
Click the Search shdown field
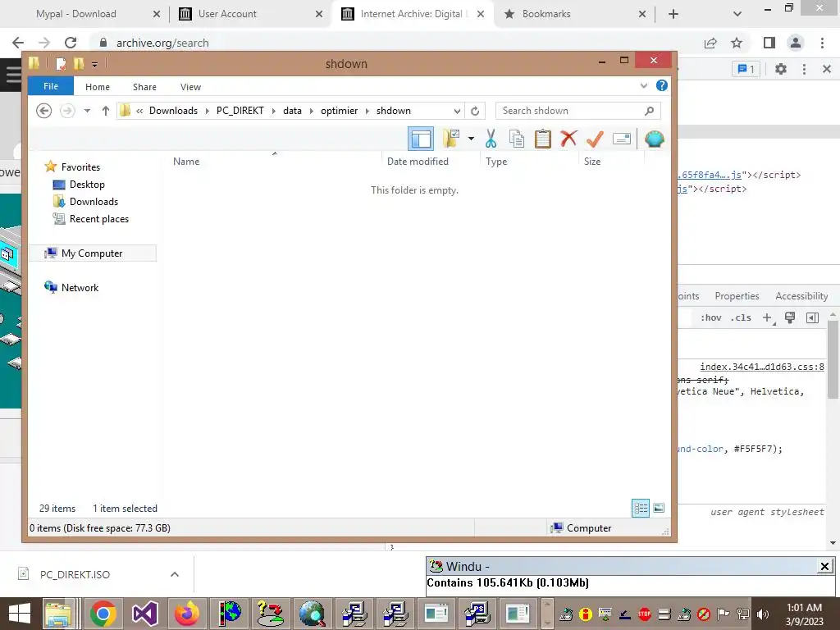(x=578, y=111)
